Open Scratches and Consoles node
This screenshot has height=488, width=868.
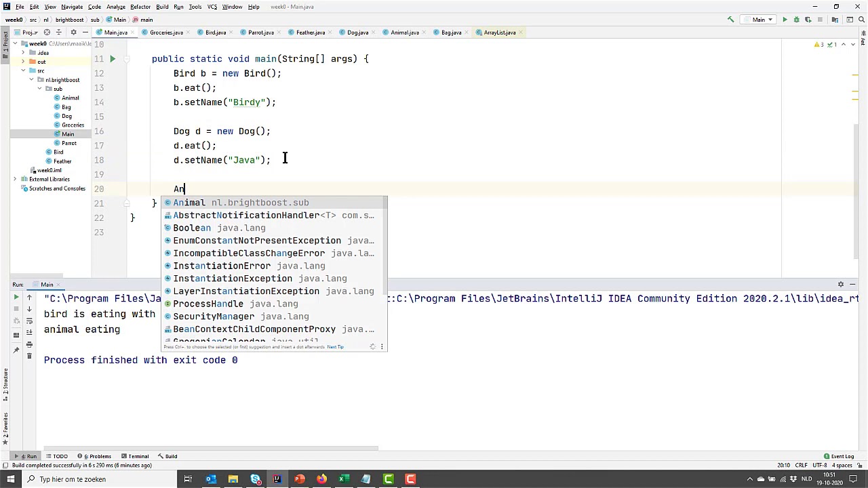[54, 188]
